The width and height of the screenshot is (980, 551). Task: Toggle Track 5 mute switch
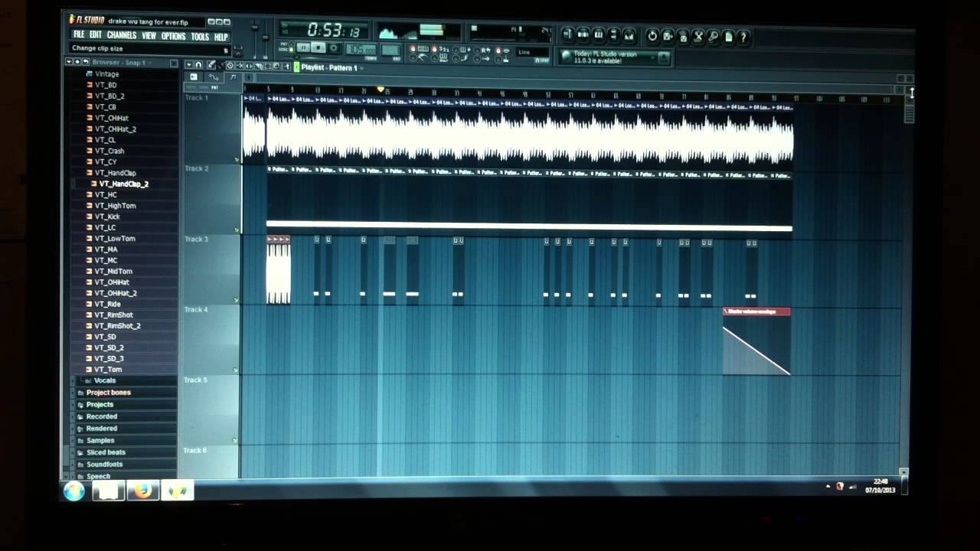237,441
